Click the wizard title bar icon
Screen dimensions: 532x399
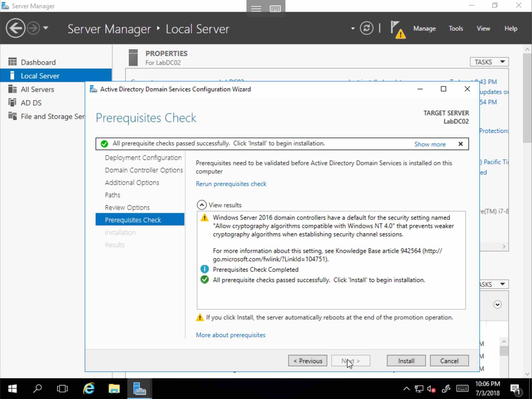93,89
